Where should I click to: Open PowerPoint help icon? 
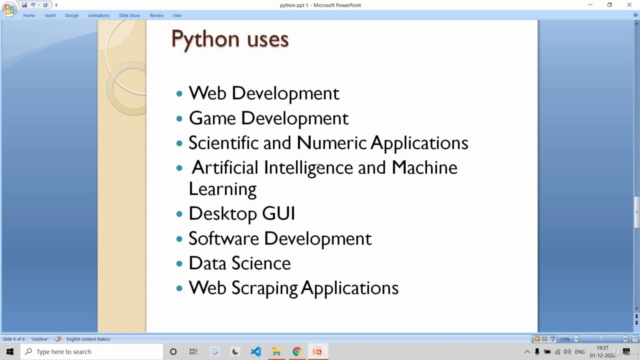636,15
